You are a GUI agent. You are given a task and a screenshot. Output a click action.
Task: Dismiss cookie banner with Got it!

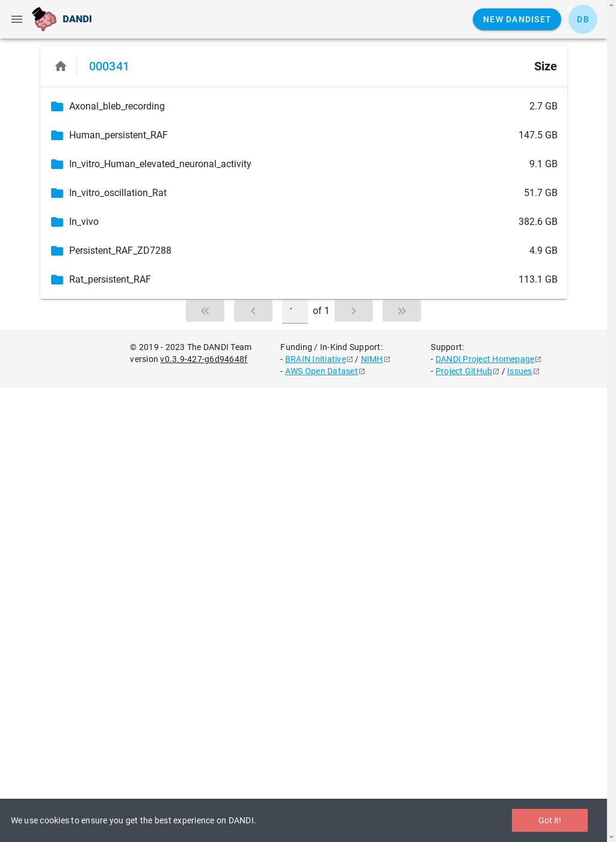[x=550, y=820]
